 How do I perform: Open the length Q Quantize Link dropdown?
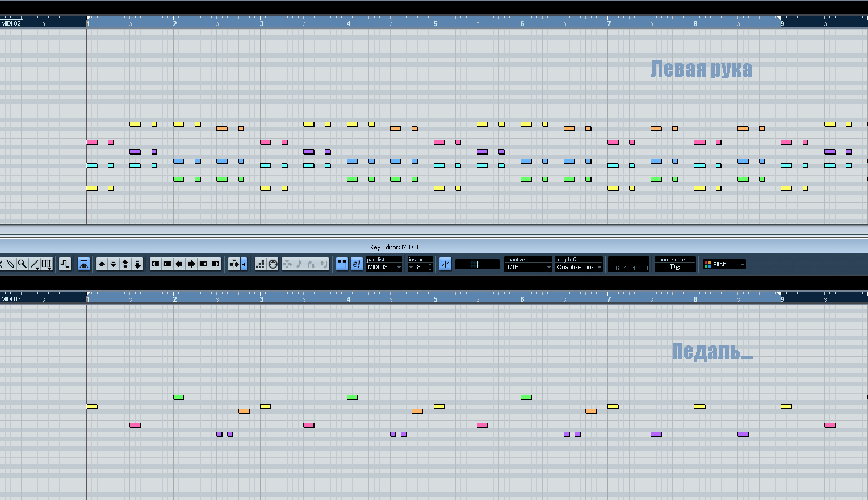579,267
